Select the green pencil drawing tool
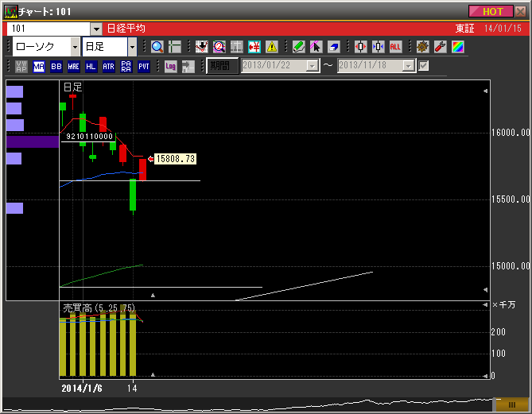This screenshot has width=532, height=414. (x=298, y=47)
